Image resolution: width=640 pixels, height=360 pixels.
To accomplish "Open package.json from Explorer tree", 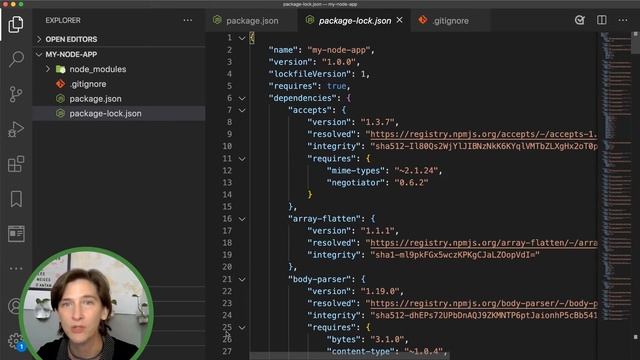I will [119, 99].
